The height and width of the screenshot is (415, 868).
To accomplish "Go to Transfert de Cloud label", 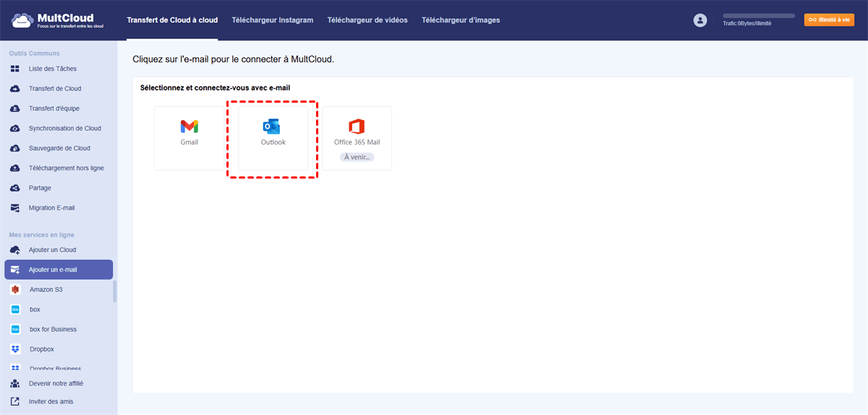I will [55, 89].
